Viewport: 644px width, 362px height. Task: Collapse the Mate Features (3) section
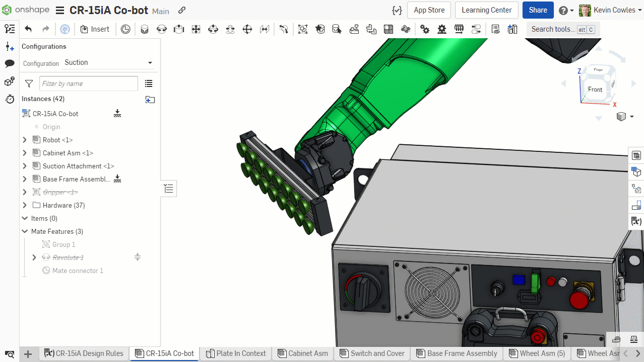point(25,231)
